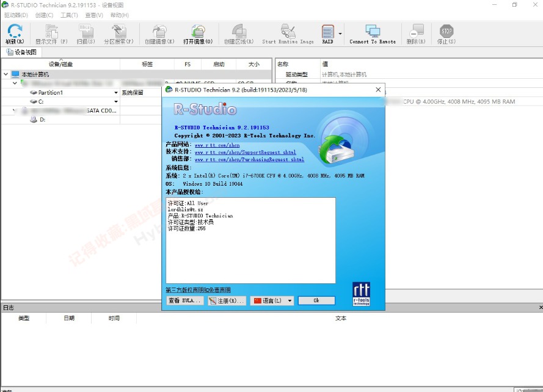Viewport: 543px width, 392px height.
Task: Click the 查看 EULA button
Action: tap(185, 300)
